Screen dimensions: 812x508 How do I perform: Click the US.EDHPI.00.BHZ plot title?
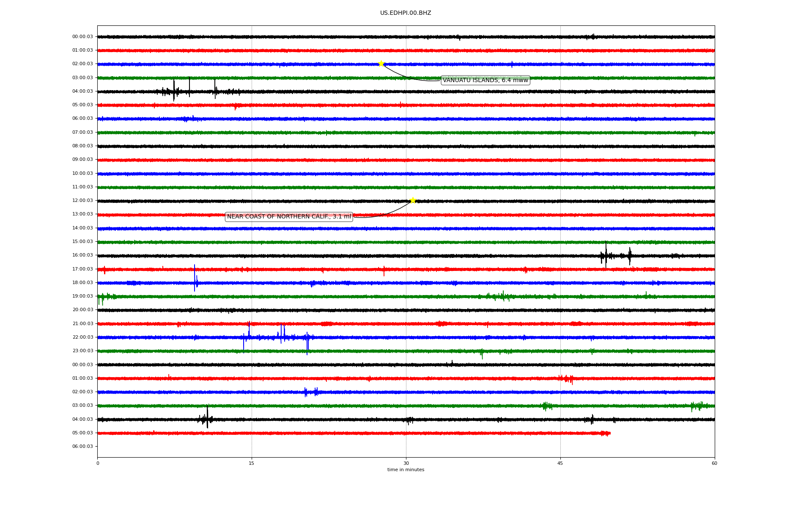[x=405, y=13]
